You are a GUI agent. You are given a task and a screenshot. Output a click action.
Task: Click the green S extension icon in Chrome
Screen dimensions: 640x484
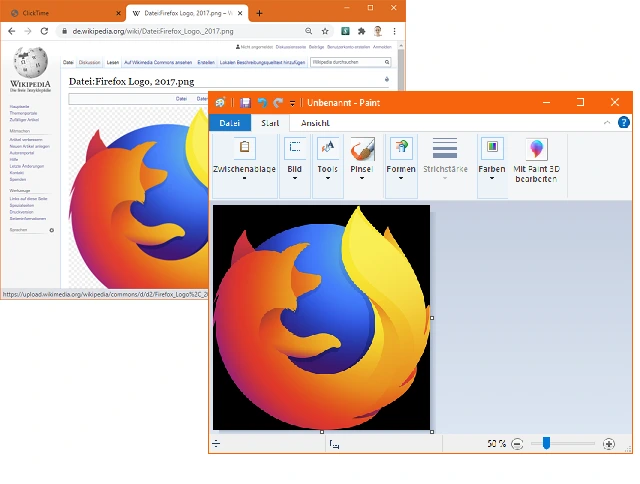click(x=345, y=31)
